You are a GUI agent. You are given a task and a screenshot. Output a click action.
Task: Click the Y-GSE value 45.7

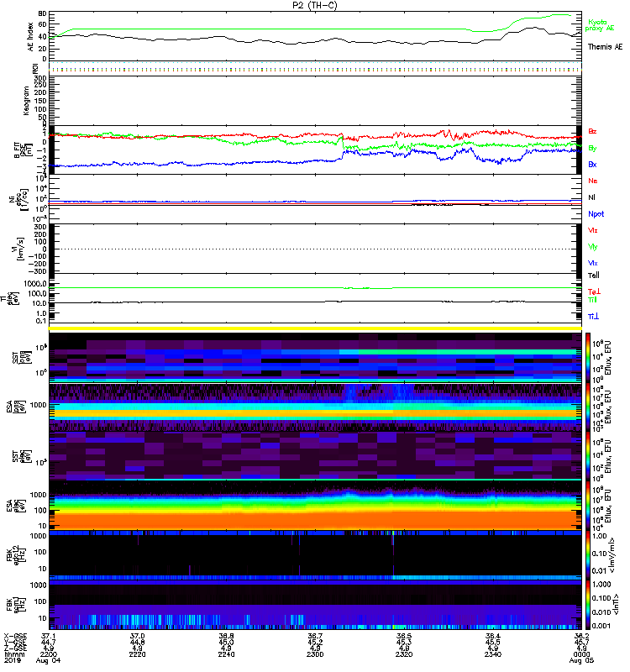pos(581,642)
